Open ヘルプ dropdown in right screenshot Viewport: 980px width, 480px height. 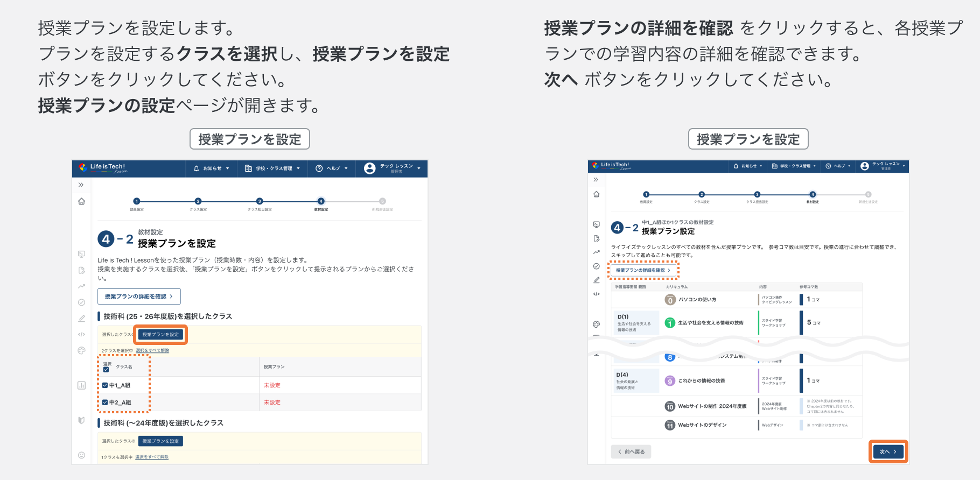[x=838, y=166]
